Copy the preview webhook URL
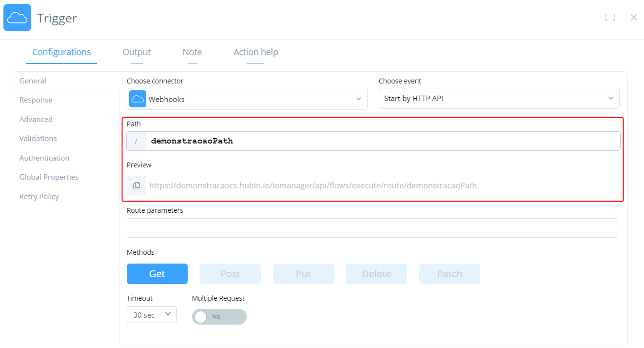Image resolution: width=644 pixels, height=348 pixels. 137,185
